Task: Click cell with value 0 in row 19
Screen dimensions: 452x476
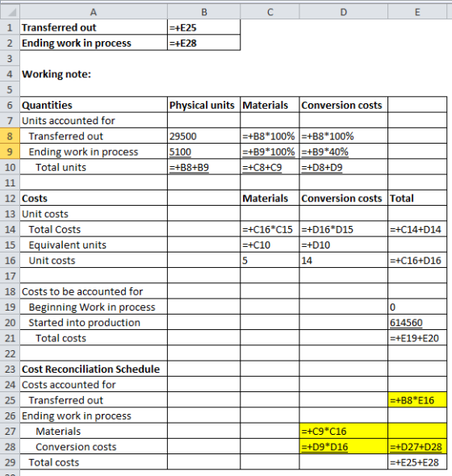Action: [417, 307]
